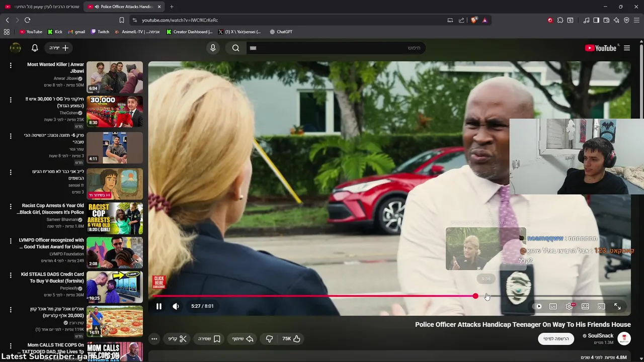Go back in the browser
Image resolution: width=644 pixels, height=362 pixels.
(8, 20)
